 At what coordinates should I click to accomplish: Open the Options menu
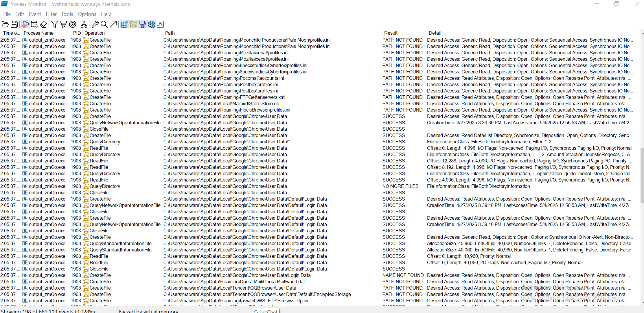[x=87, y=14]
